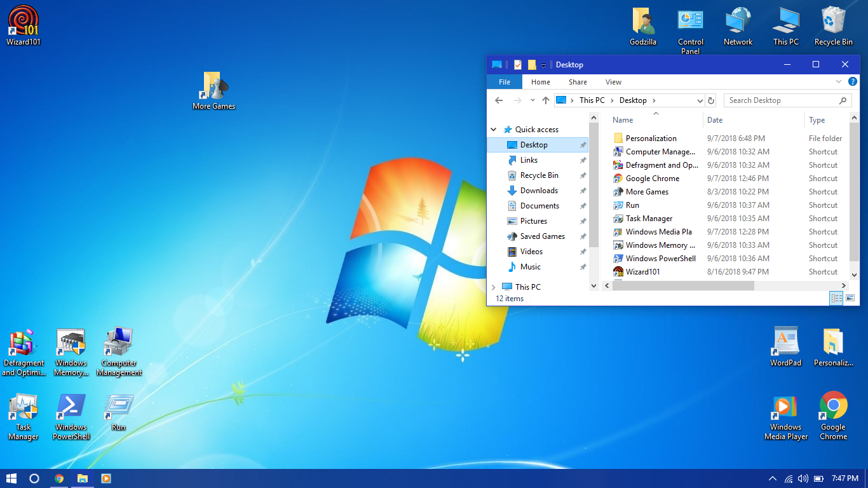Open the Control Panel desktop icon
868x488 pixels.
[x=691, y=31]
